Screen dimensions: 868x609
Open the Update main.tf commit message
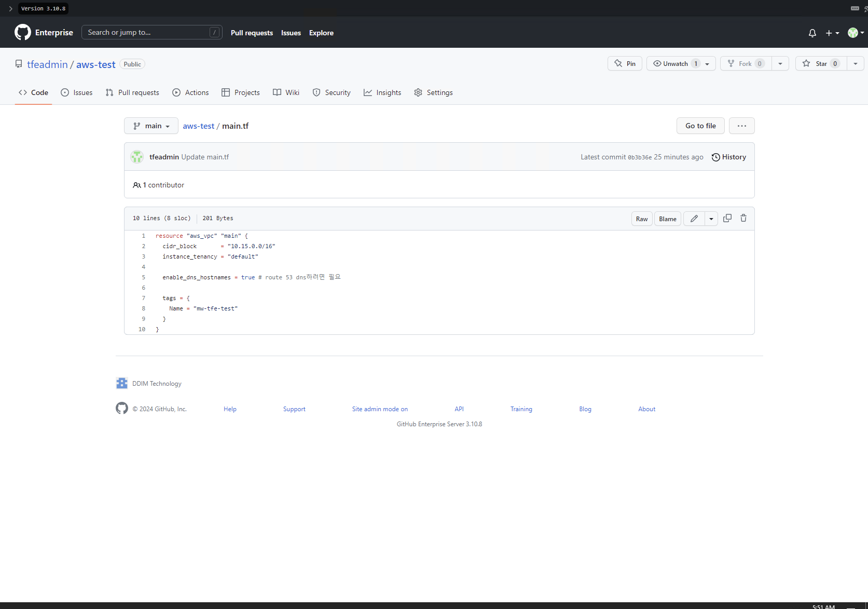click(205, 157)
